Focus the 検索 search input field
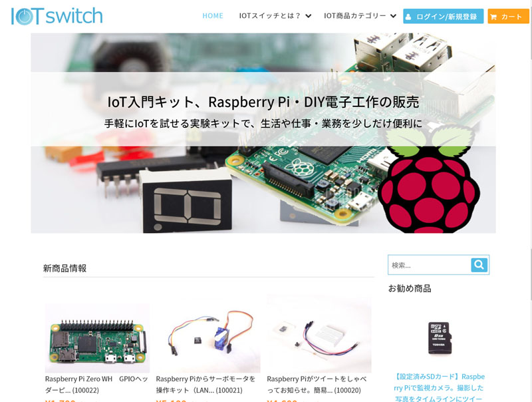 tap(429, 265)
